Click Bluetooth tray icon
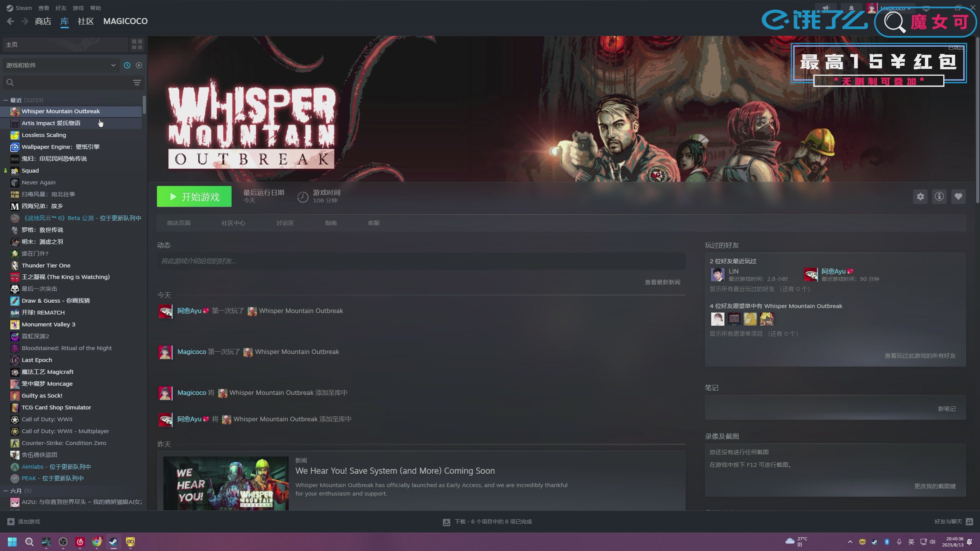 click(887, 542)
